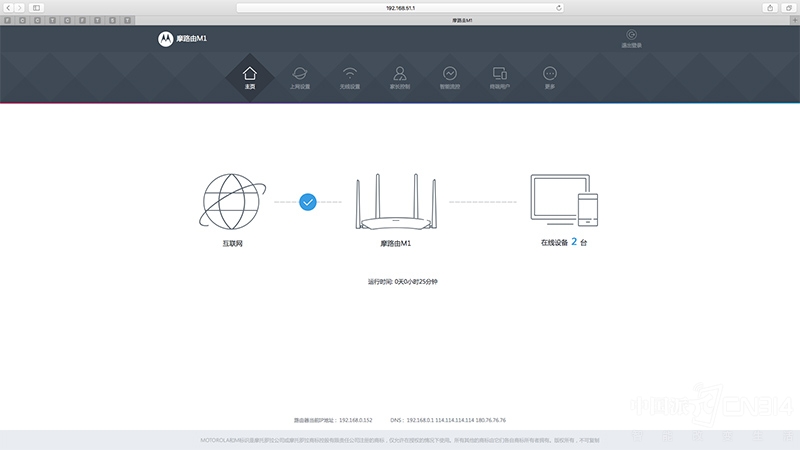This screenshot has height=450, width=800.
Task: Click the uptime text 0天0小时25分钟
Action: click(416, 282)
